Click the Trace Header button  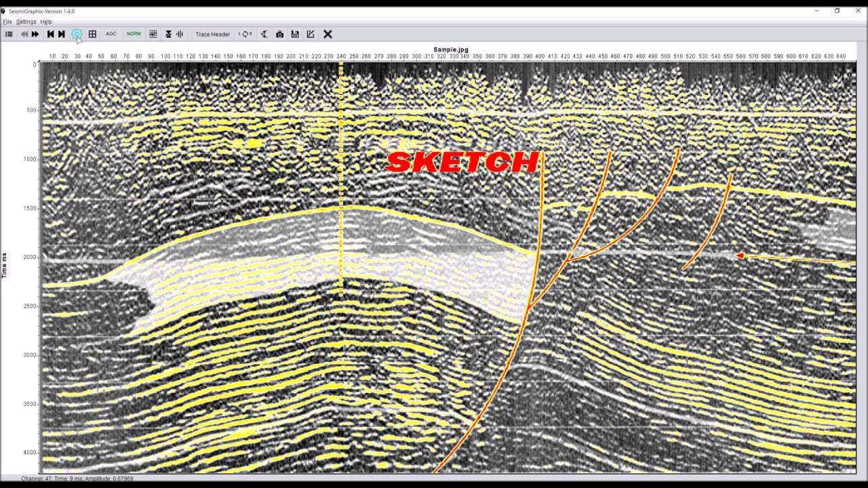coord(213,34)
